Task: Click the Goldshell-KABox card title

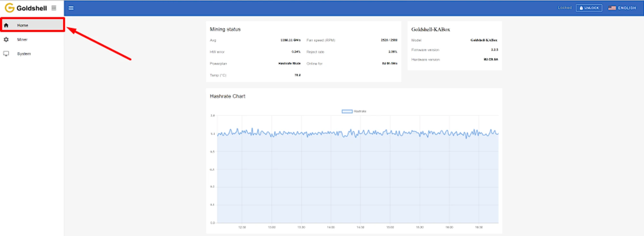Action: (x=431, y=29)
